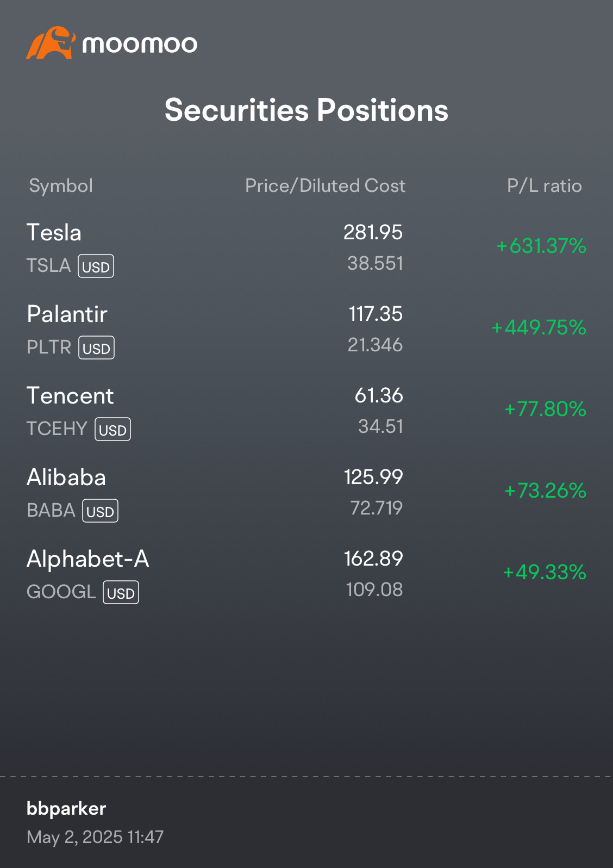Click the May 2, 2025 11:47 timestamp
Screen dimensions: 613x868
[x=95, y=837]
